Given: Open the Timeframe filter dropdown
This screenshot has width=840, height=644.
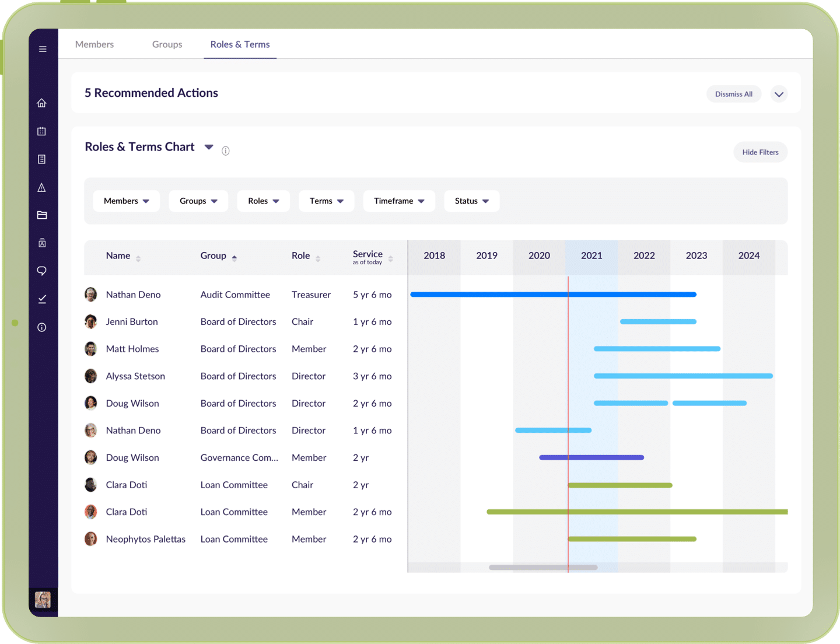Looking at the screenshot, I should click(x=399, y=201).
